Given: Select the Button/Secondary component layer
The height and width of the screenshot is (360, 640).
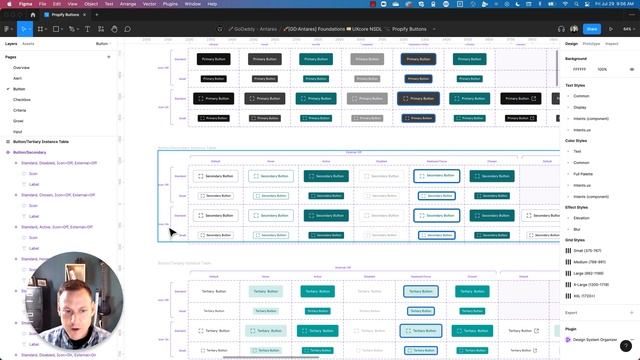Looking at the screenshot, I should (29, 152).
